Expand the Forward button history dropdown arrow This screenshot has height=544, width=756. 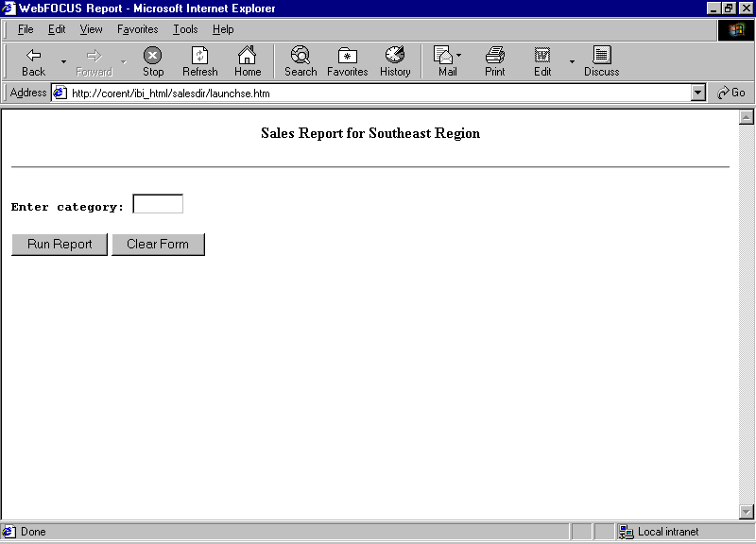(124, 61)
